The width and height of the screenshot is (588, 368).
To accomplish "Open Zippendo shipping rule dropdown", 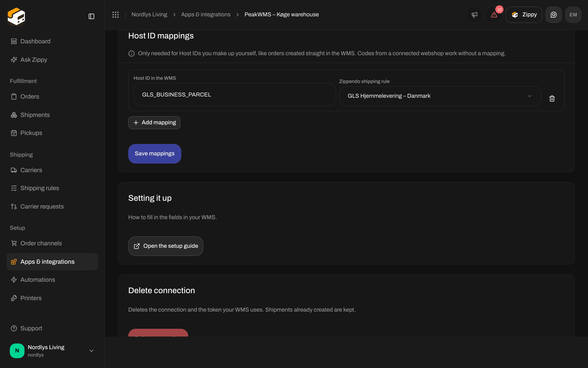I will pyautogui.click(x=440, y=96).
